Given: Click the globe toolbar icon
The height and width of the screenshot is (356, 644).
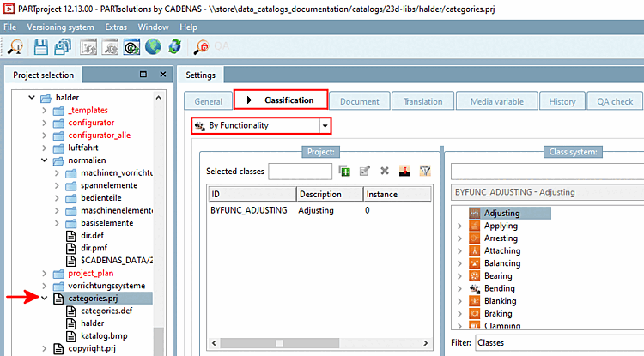Looking at the screenshot, I should (153, 47).
